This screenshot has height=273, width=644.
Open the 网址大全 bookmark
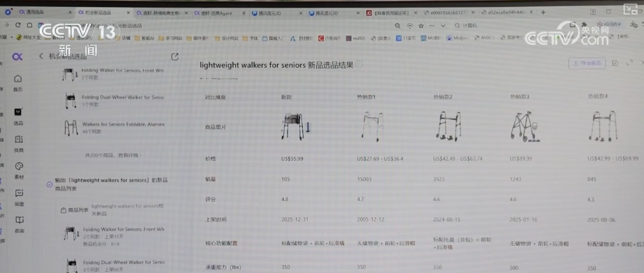(x=28, y=38)
